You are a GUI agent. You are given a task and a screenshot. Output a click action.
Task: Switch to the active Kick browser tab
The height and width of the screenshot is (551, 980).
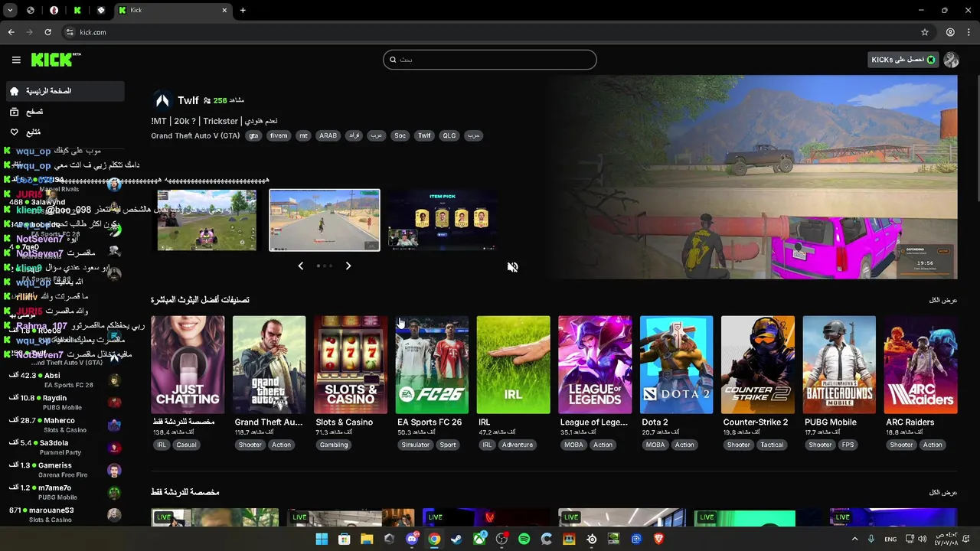[172, 10]
